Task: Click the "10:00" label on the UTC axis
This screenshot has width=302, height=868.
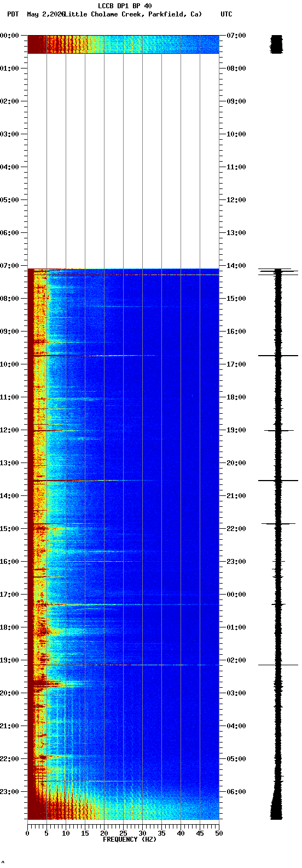Action: tap(236, 134)
